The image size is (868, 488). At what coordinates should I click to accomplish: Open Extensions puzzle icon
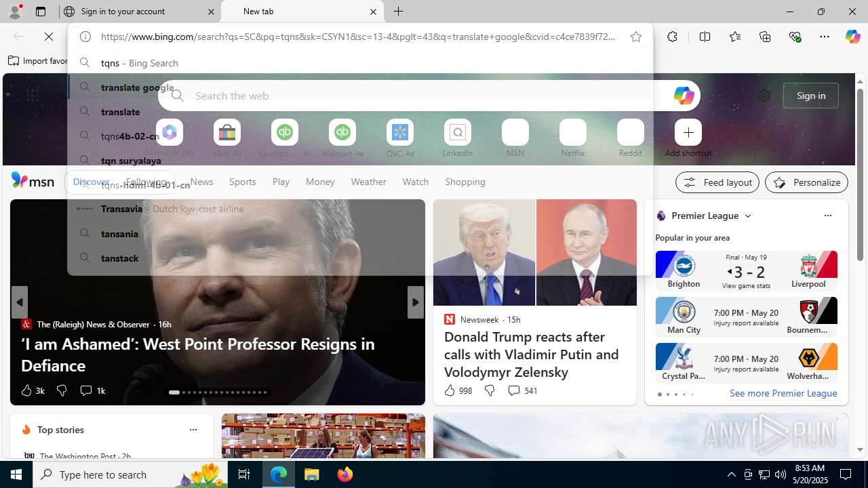[x=672, y=37]
